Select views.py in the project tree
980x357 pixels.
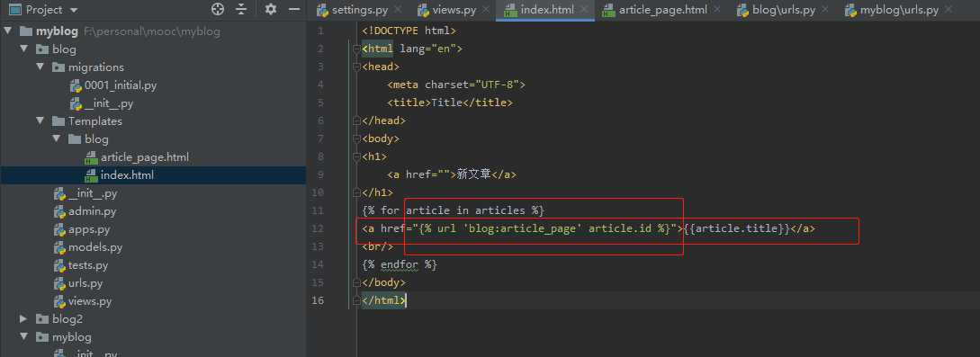click(x=89, y=301)
